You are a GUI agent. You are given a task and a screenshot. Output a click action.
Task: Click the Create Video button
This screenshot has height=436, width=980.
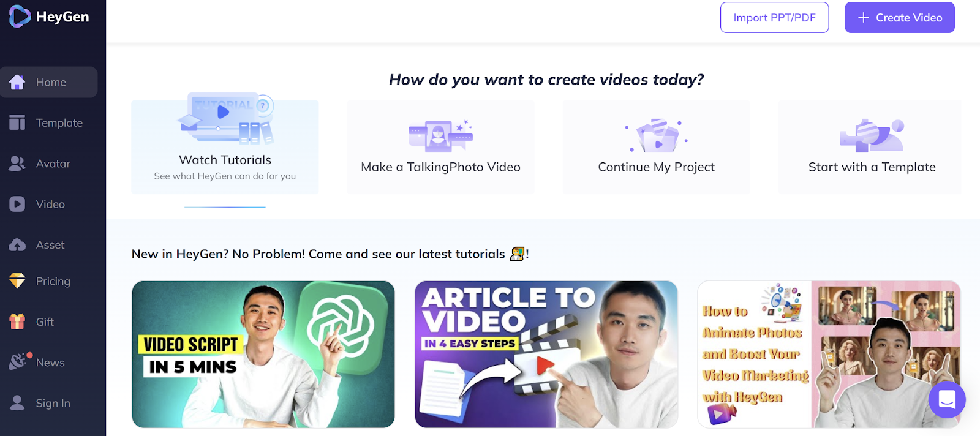899,18
